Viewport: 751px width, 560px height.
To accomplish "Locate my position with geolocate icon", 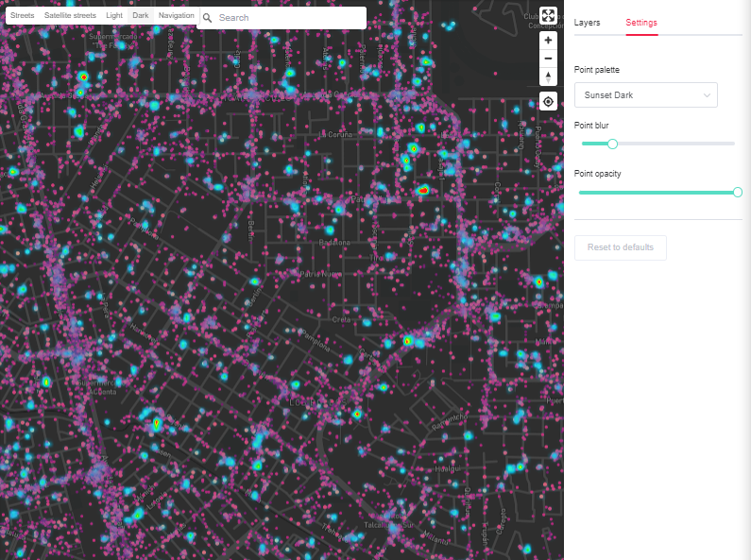I will pos(548,101).
